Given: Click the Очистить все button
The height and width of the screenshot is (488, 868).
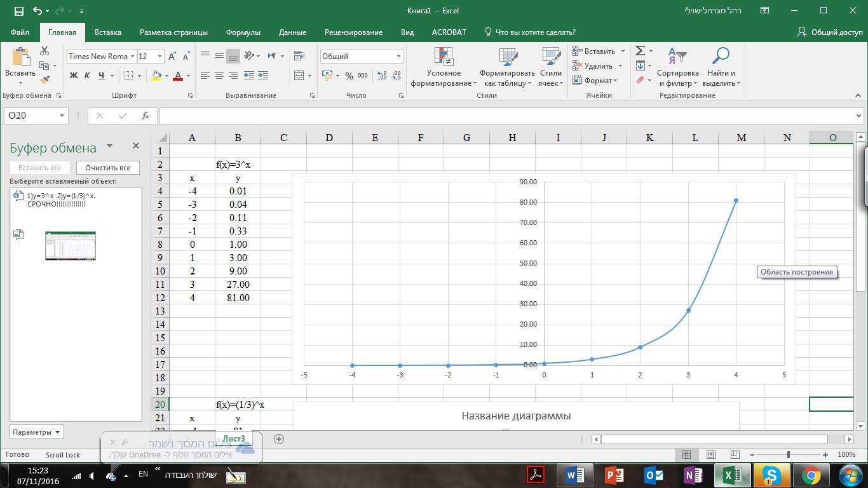Looking at the screenshot, I should click(x=108, y=168).
